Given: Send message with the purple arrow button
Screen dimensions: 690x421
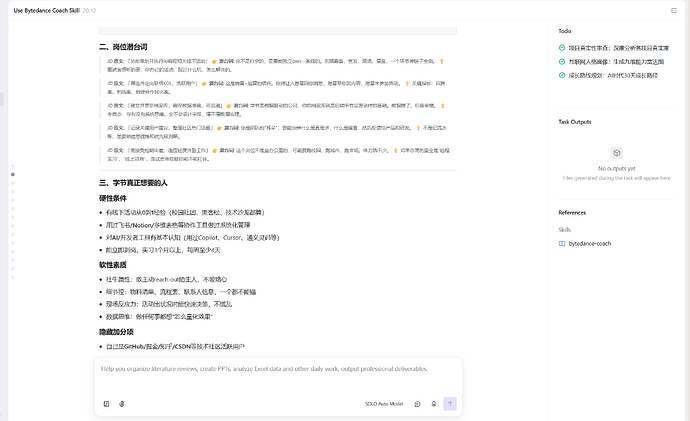Looking at the screenshot, I should [450, 404].
